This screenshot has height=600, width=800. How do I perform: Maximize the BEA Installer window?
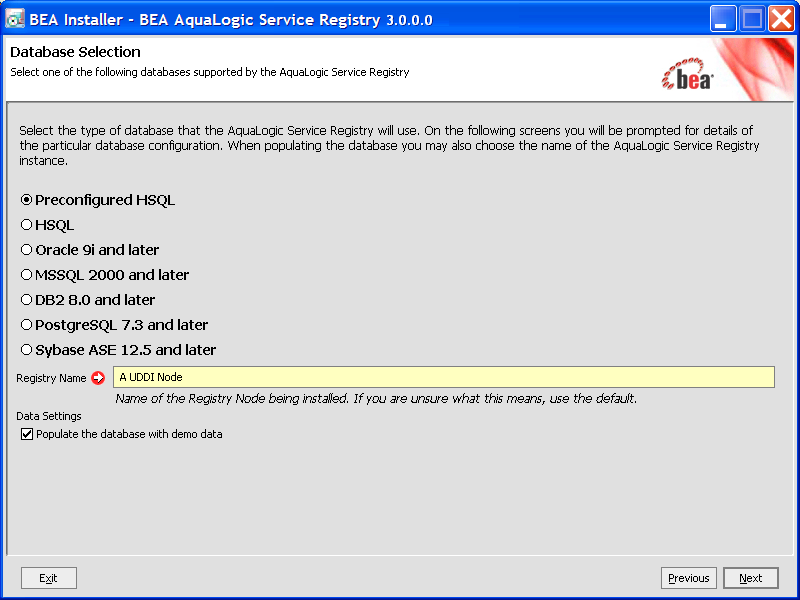[752, 19]
